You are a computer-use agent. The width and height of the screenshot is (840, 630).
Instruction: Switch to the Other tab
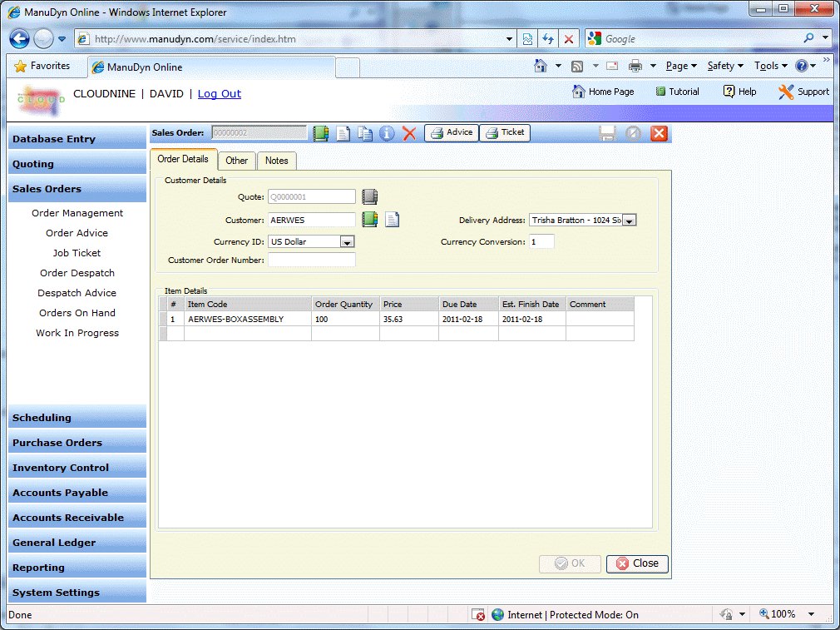(x=237, y=161)
